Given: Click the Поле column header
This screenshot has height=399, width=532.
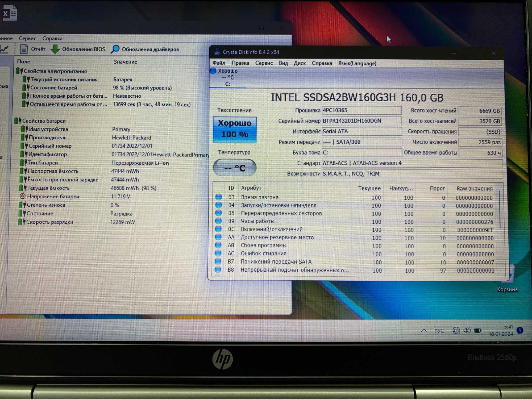Looking at the screenshot, I should [x=23, y=61].
